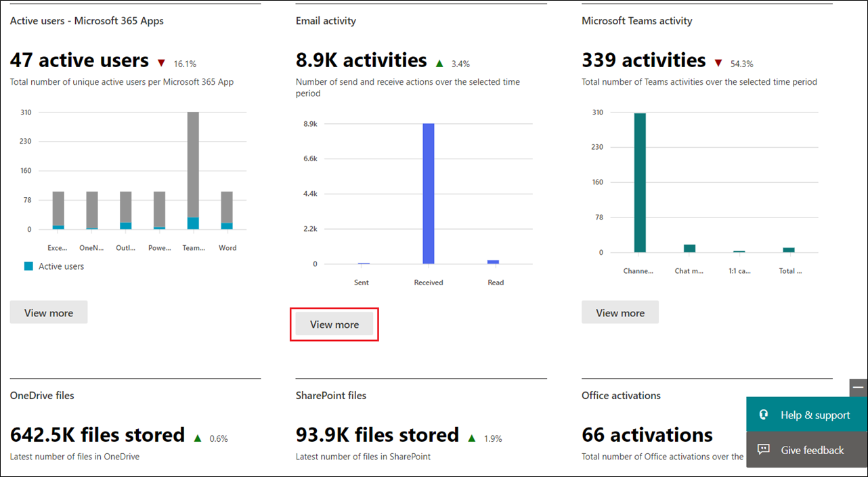Image resolution: width=868 pixels, height=477 pixels.
Task: Collapse the help panel with the minus icon
Action: tap(859, 387)
